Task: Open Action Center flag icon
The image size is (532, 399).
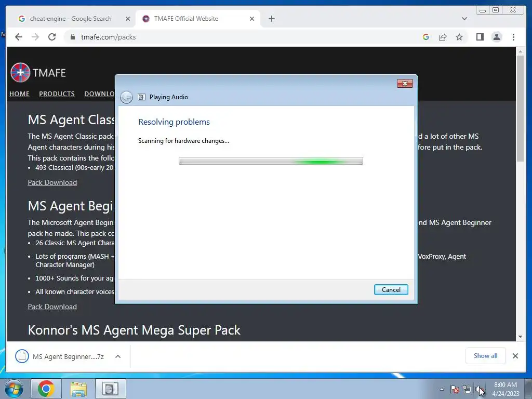Action: [x=455, y=390]
